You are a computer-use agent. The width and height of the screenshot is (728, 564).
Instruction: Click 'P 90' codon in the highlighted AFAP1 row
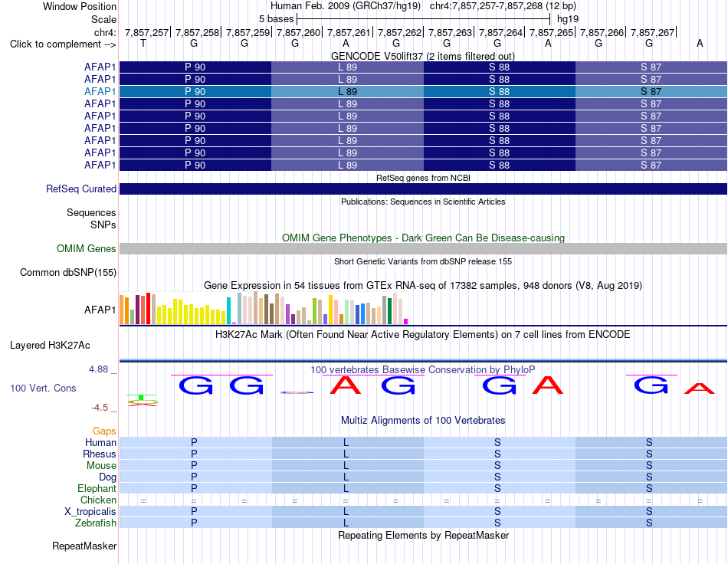(195, 91)
